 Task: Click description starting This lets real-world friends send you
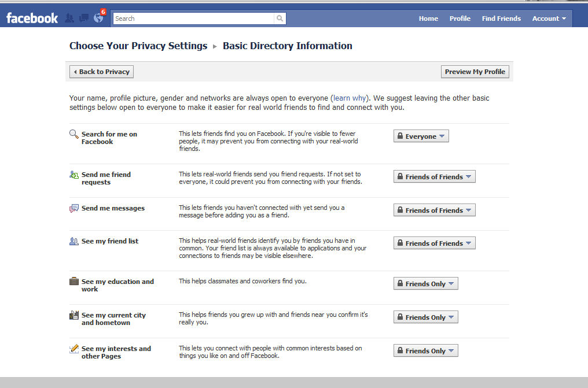click(x=270, y=178)
